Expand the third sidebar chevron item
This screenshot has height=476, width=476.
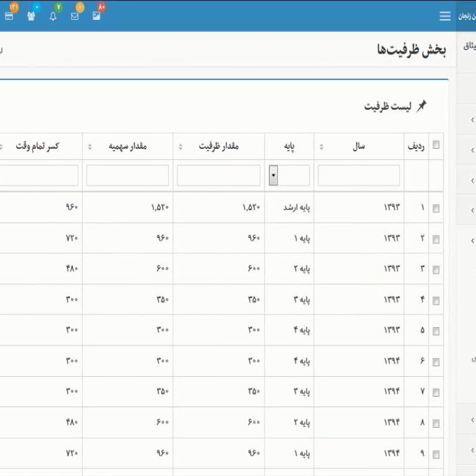tap(472, 180)
